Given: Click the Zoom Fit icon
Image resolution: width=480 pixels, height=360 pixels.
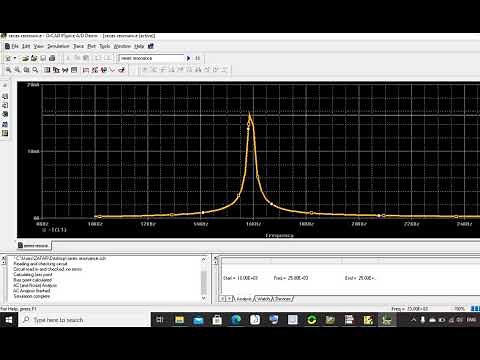Looking at the screenshot, I should (35, 70).
